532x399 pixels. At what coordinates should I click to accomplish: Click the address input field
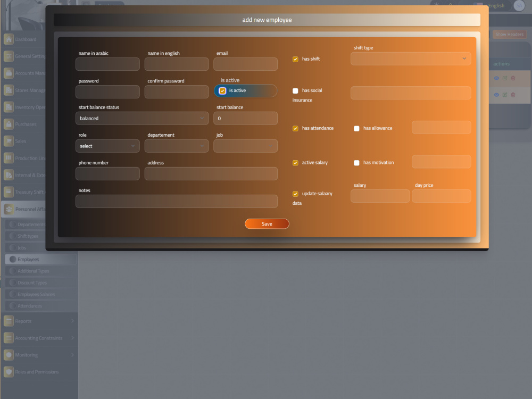(211, 174)
